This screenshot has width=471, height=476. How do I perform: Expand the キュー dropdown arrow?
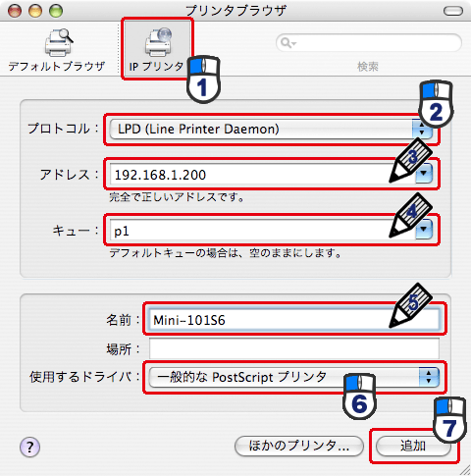pyautogui.click(x=424, y=230)
